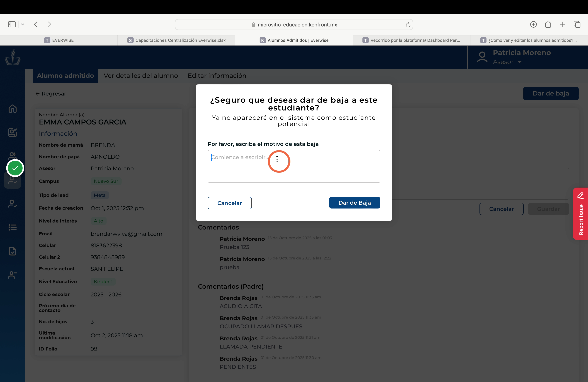
Task: Click the comment 'LLAMADA PENDIENTE'
Action: point(251,347)
